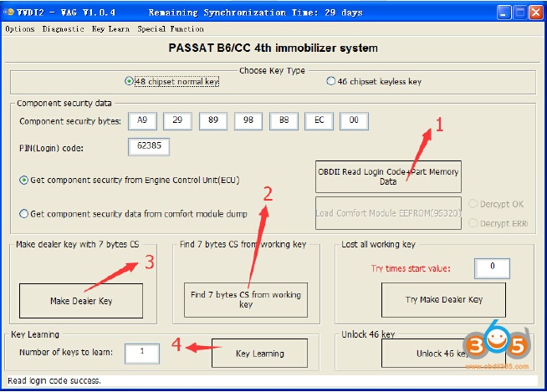Click Find 7 bytes CS from working key button
This screenshot has width=547, height=392.
point(246,300)
